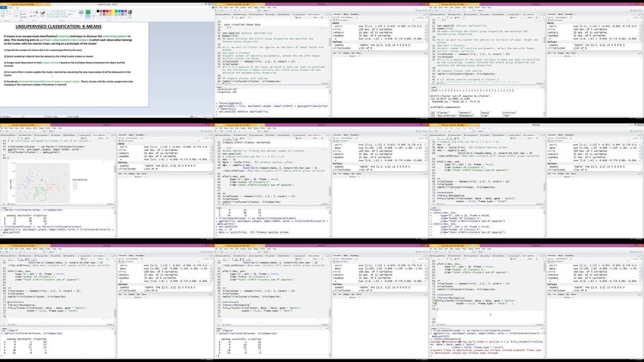
Task: Open the blue File tab in Paint
Action: pyautogui.click(x=3, y=8)
